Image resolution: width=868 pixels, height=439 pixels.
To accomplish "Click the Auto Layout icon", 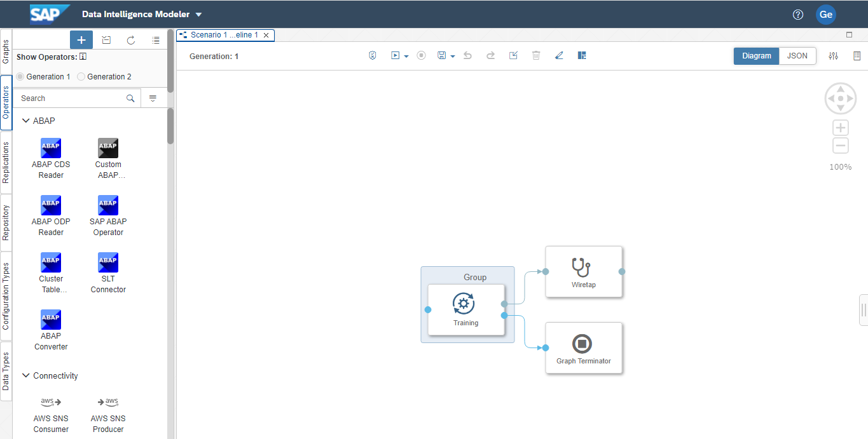I will pyautogui.click(x=582, y=56).
